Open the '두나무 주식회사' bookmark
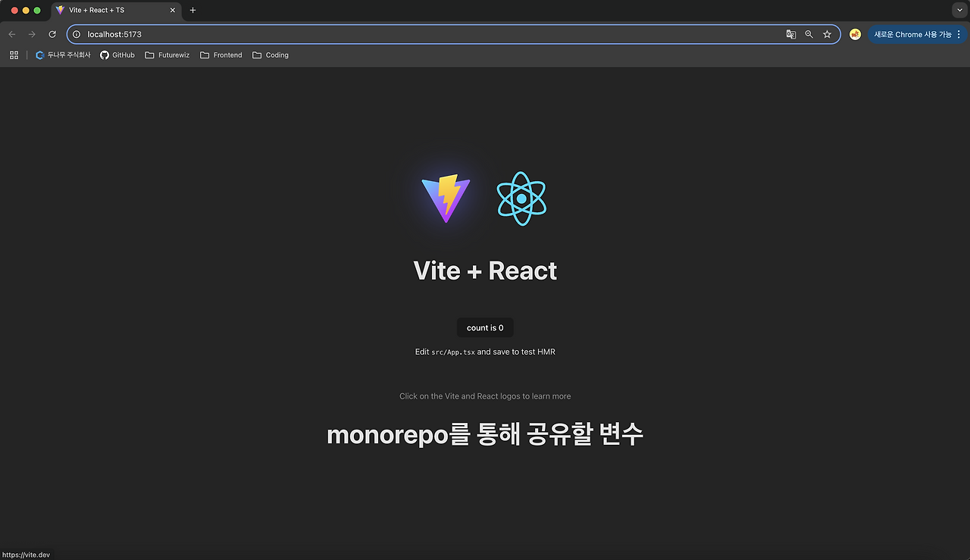Viewport: 970px width, 560px height. click(63, 55)
